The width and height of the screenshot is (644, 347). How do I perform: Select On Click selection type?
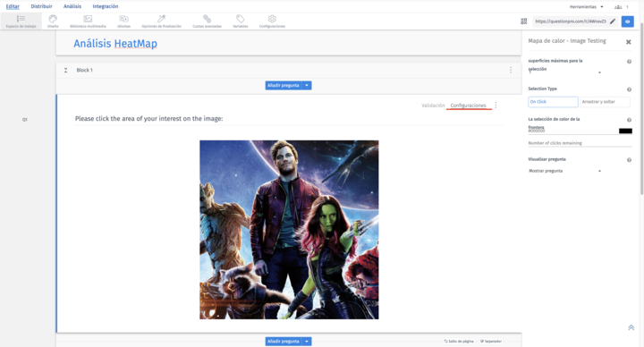click(x=553, y=102)
